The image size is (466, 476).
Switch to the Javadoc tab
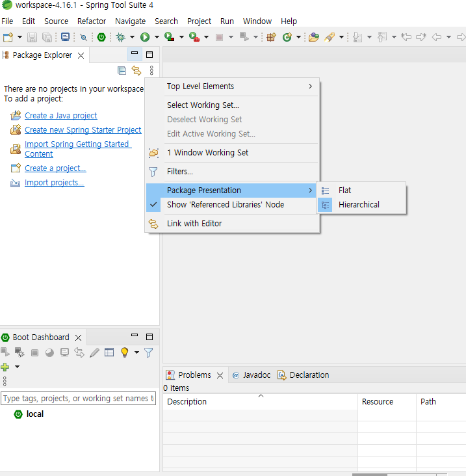tap(252, 375)
